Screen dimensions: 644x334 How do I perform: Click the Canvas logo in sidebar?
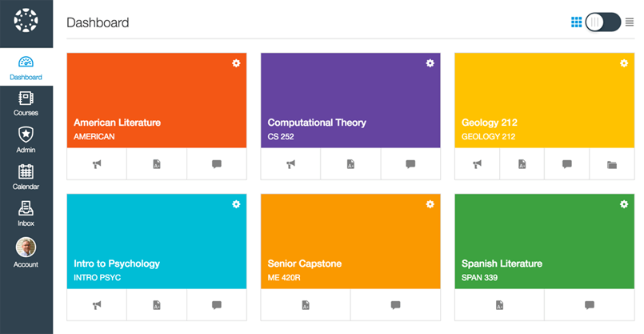(26, 20)
